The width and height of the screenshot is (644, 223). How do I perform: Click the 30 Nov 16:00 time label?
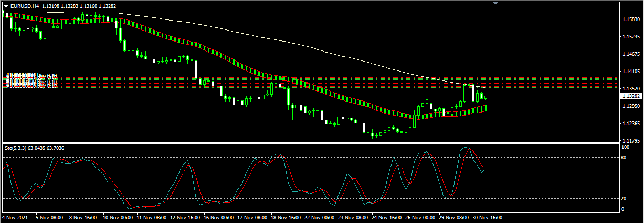tap(488, 217)
